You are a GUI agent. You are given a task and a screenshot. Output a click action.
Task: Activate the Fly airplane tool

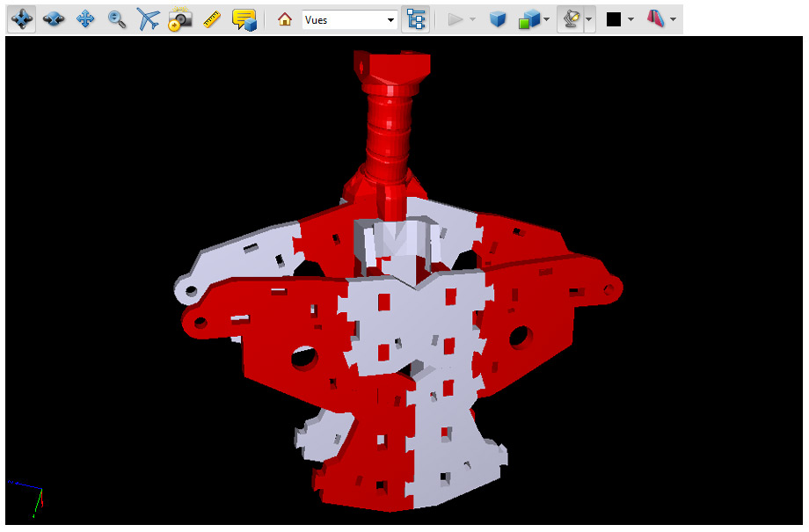pos(148,18)
